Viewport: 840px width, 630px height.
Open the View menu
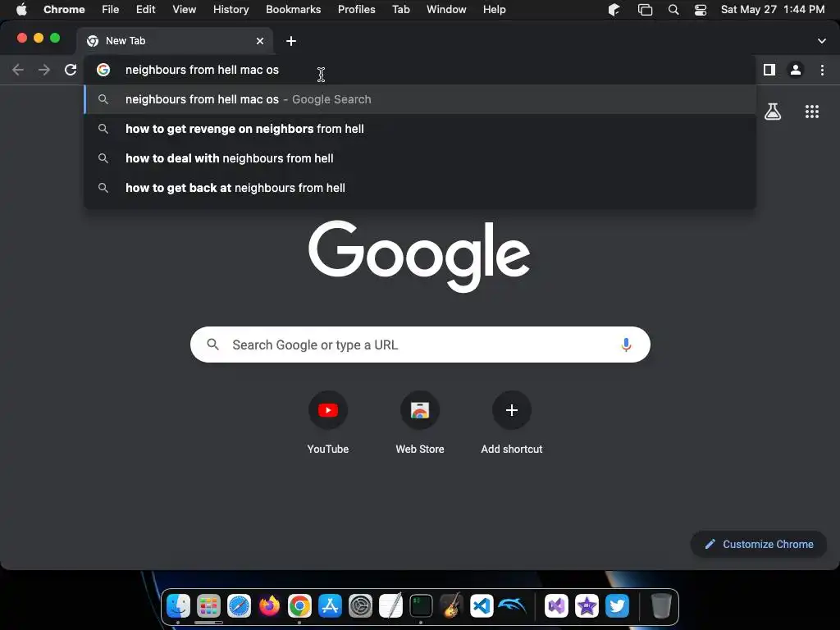pyautogui.click(x=184, y=10)
